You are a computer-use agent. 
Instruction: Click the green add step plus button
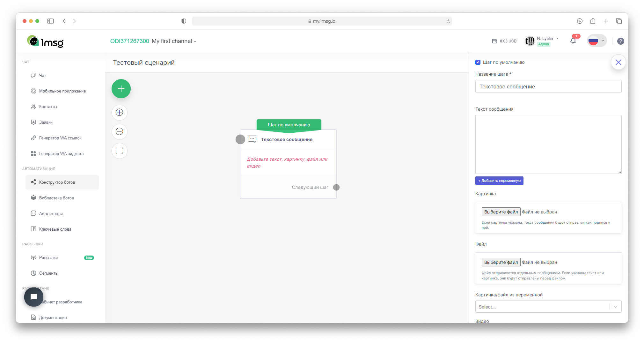tap(121, 89)
